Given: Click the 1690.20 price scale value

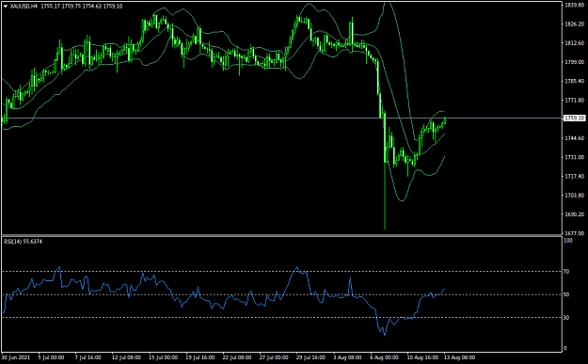Looking at the screenshot, I should click(x=575, y=214).
